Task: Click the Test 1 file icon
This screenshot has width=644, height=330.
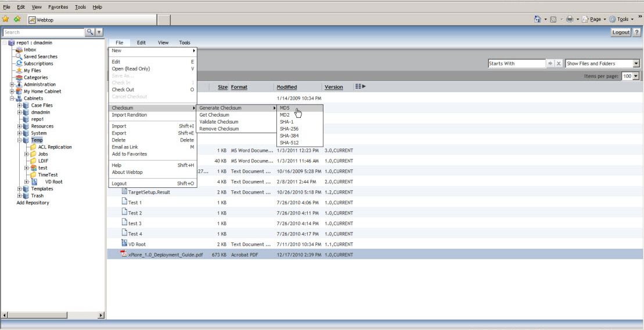Action: pyautogui.click(x=124, y=202)
